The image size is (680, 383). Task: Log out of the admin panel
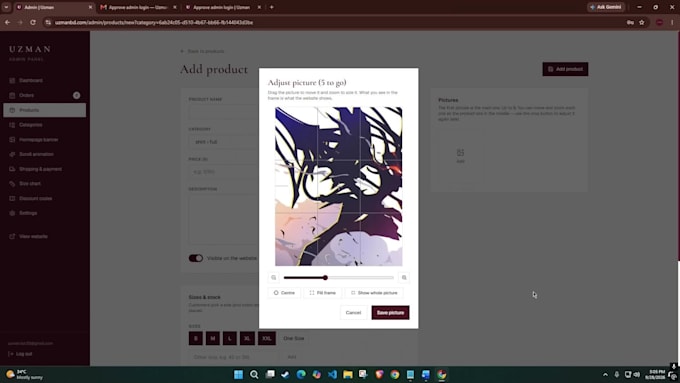(20, 354)
